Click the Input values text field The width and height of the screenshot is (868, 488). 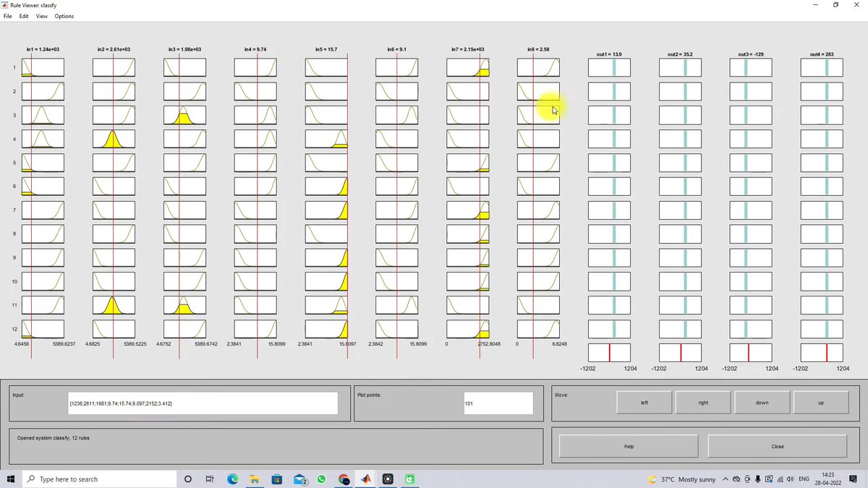tap(203, 403)
